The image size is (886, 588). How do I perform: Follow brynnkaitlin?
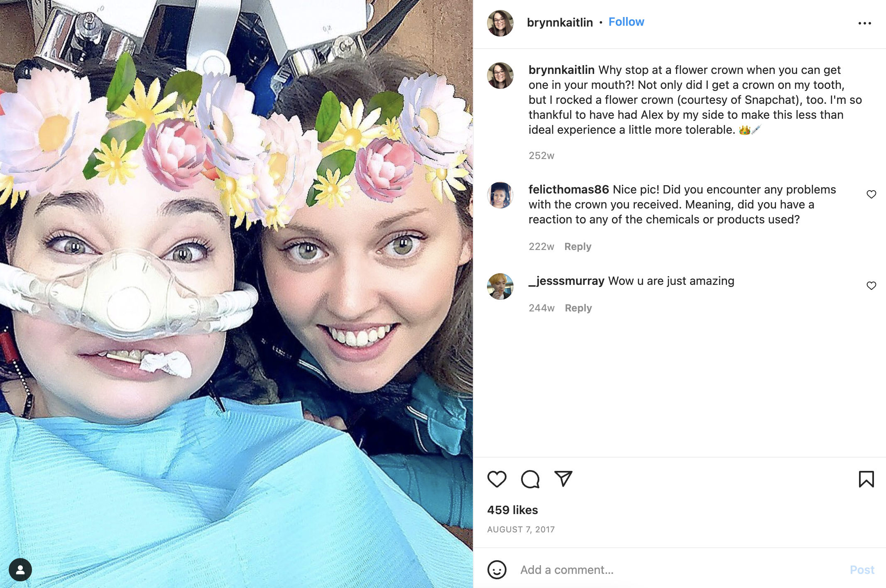pos(626,22)
